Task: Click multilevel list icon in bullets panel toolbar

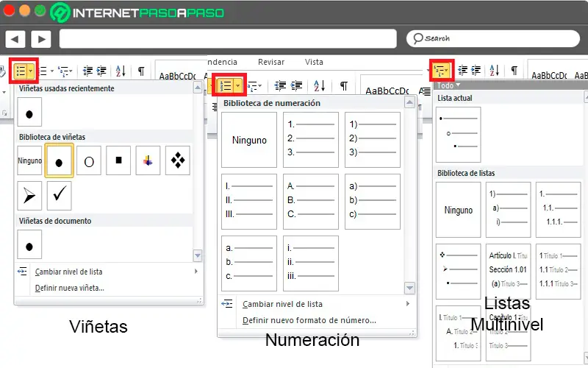Action: [63, 71]
